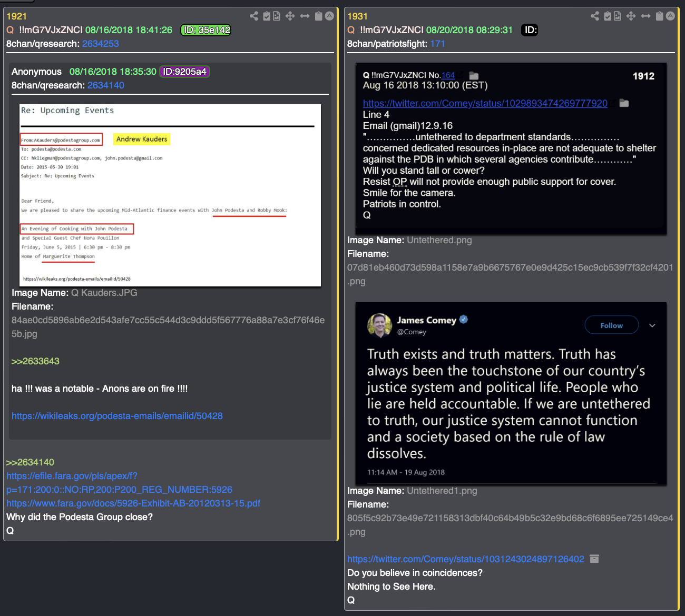This screenshot has height=616, width=685.
Task: Open the efile.fara.gov apex link
Action: click(x=119, y=483)
